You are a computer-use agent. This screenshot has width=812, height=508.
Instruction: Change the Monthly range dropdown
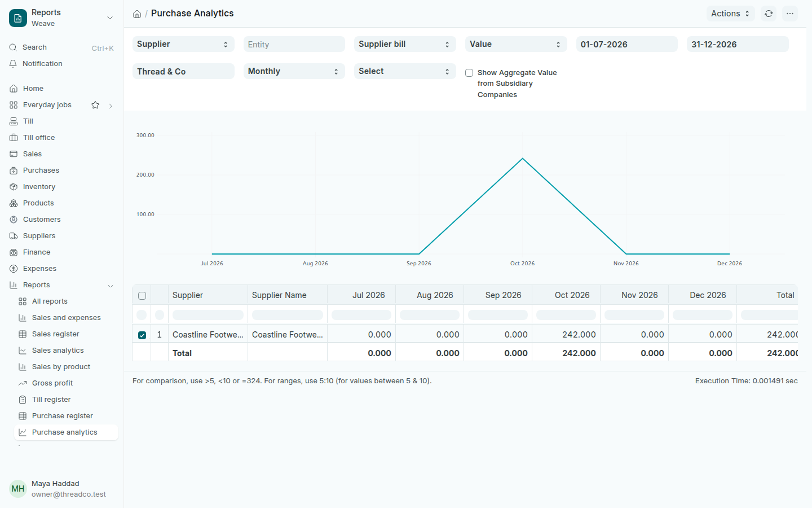[x=294, y=71]
